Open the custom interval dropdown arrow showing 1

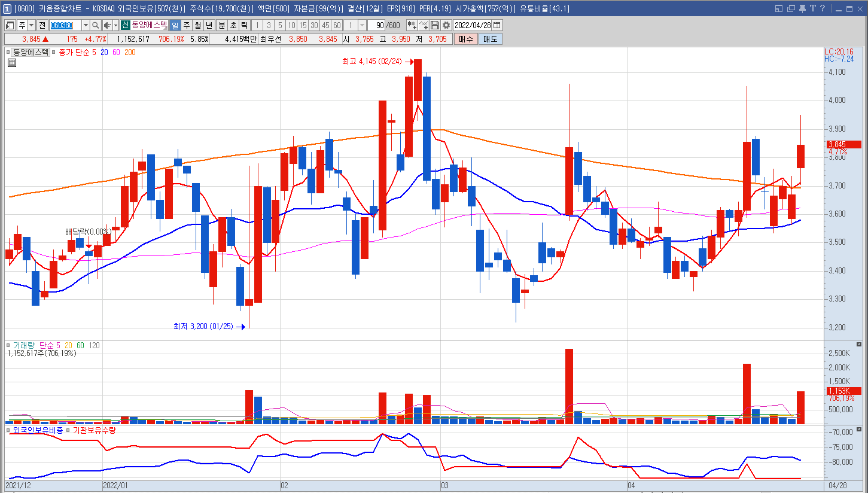[x=362, y=25]
